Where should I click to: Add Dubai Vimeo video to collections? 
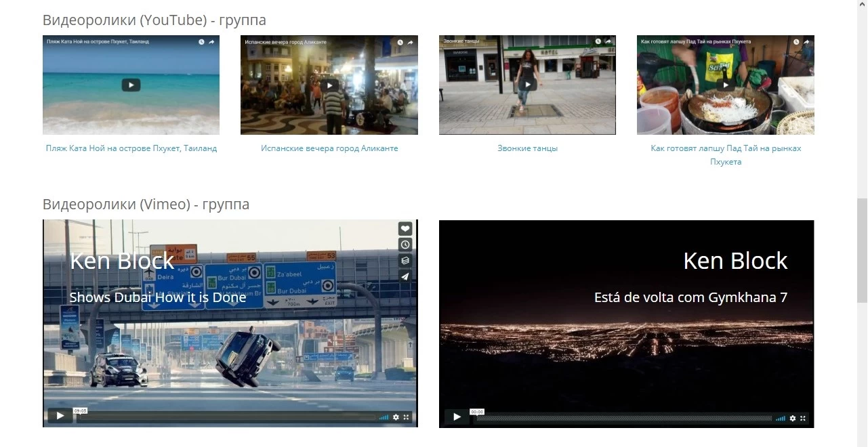(405, 260)
